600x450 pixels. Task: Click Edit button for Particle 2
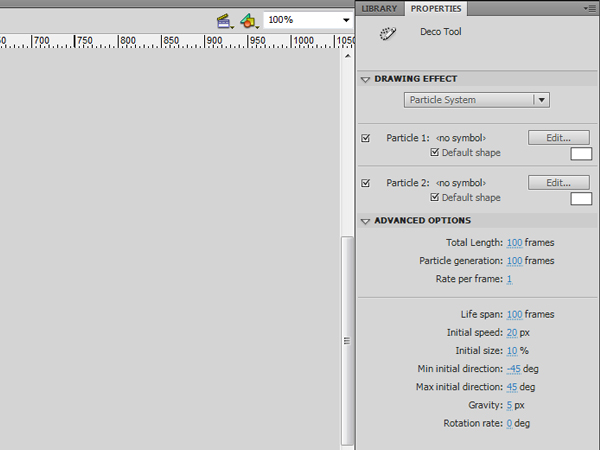pyautogui.click(x=559, y=183)
